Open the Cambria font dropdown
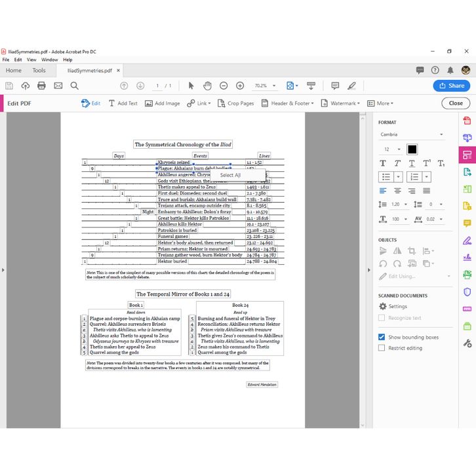Screen dimensions: 476x476 click(x=412, y=134)
